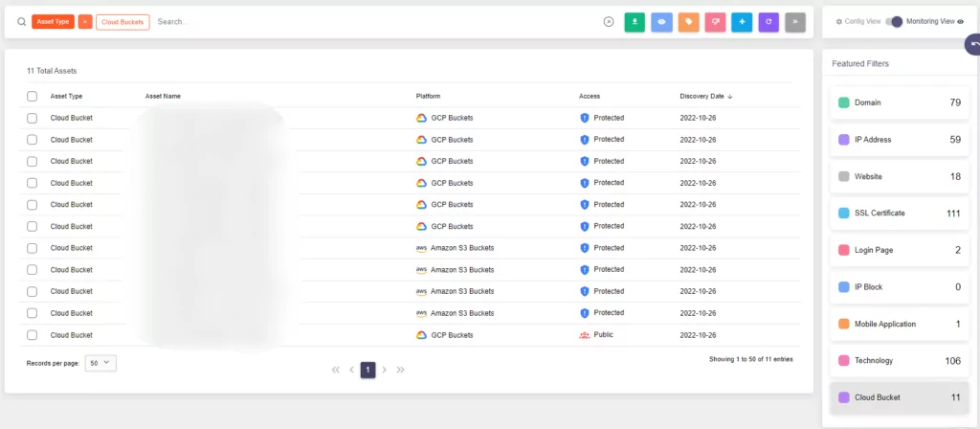Check the select-all checkbox in table header
Screen dimensions: 980x429
pyautogui.click(x=32, y=97)
